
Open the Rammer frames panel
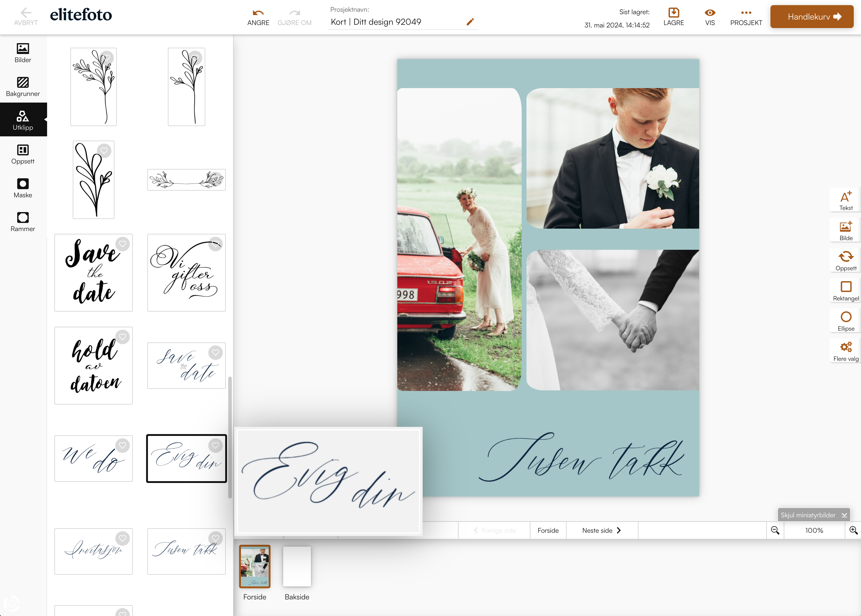point(23,222)
